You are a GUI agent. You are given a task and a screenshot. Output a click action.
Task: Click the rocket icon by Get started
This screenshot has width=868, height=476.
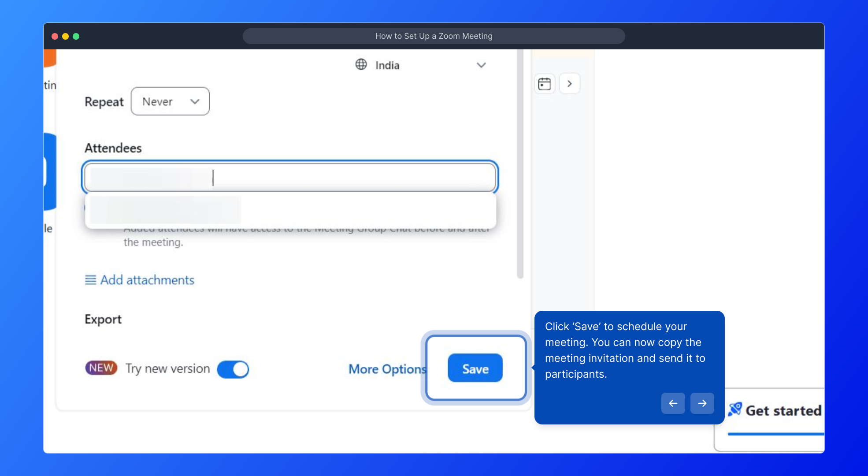[x=734, y=410]
